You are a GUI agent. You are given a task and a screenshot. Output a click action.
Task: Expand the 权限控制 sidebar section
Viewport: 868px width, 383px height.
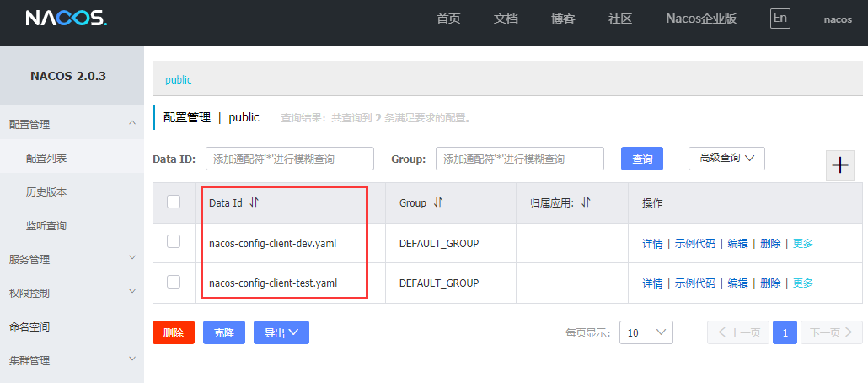click(72, 294)
